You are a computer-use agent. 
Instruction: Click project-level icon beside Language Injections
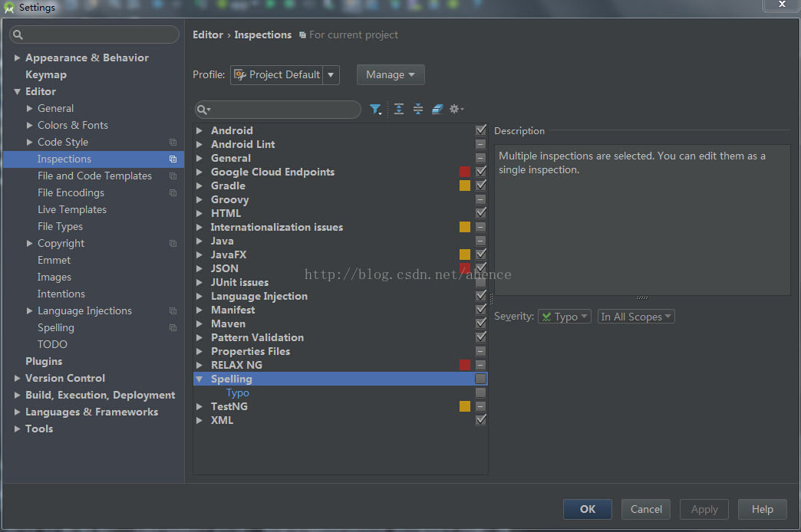pos(173,310)
